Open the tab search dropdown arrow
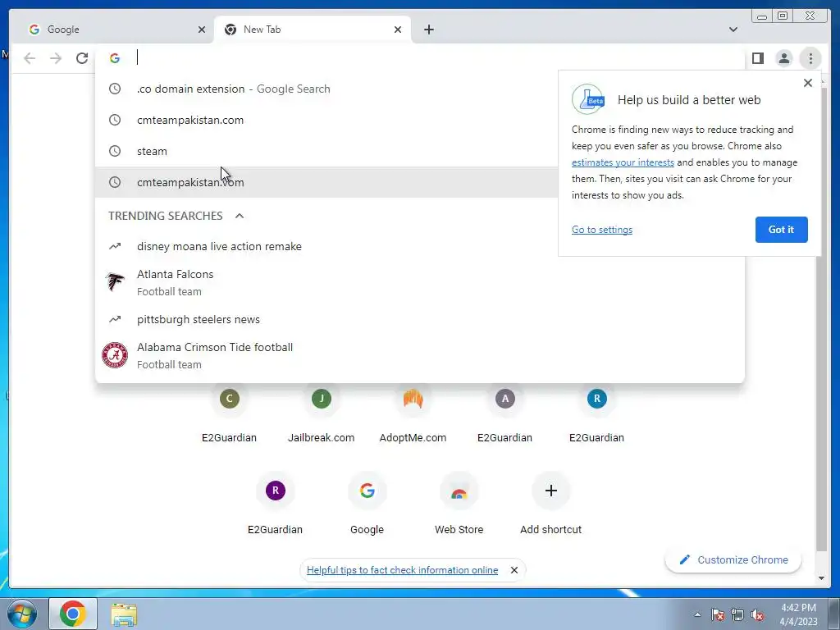Screen dimensions: 840x630 tap(733, 30)
